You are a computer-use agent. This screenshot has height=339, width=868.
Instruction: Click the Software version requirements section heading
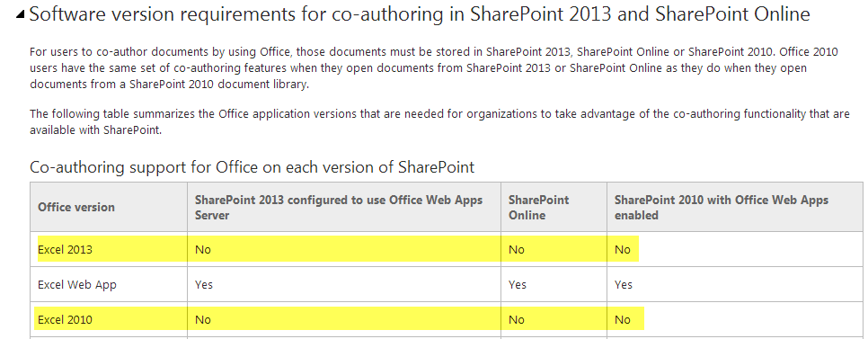[x=420, y=14]
